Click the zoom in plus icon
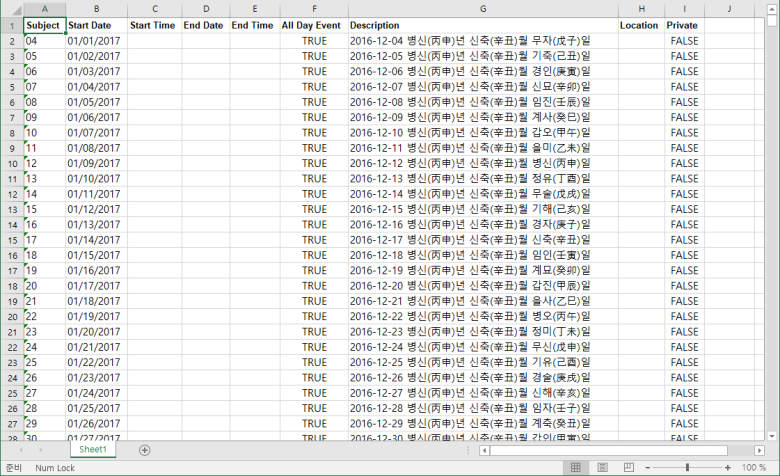Screen dimensions: 780x476 726,468
